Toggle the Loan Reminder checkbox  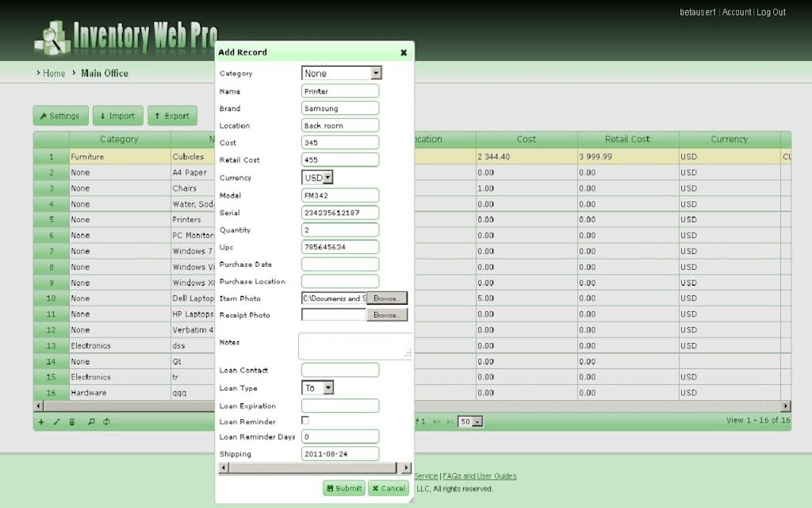point(305,421)
